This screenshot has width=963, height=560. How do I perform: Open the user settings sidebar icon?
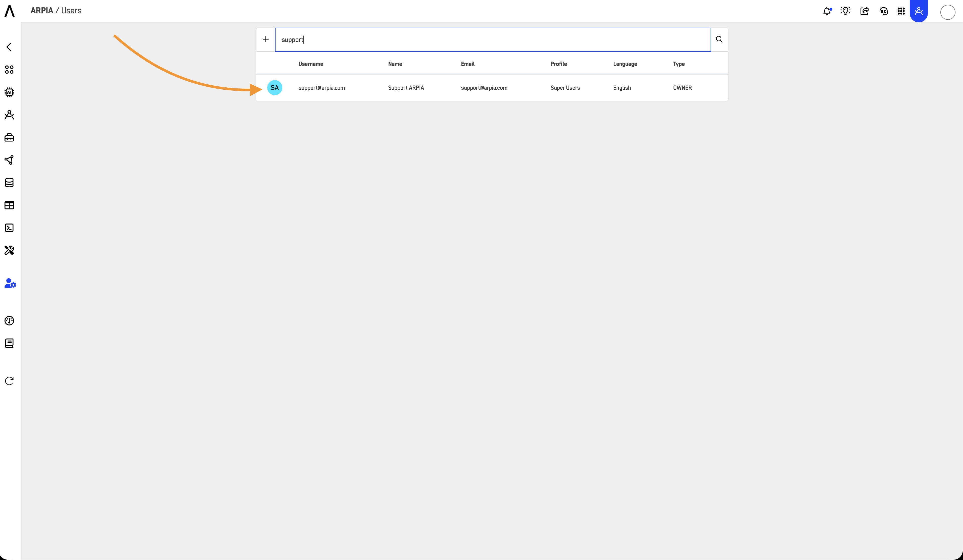point(10,284)
